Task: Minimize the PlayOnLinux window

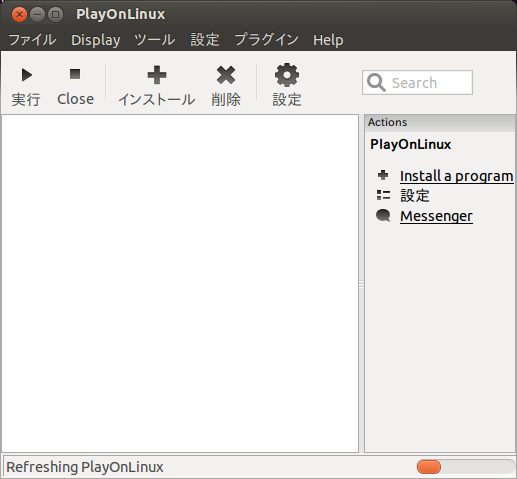Action: coord(37,15)
